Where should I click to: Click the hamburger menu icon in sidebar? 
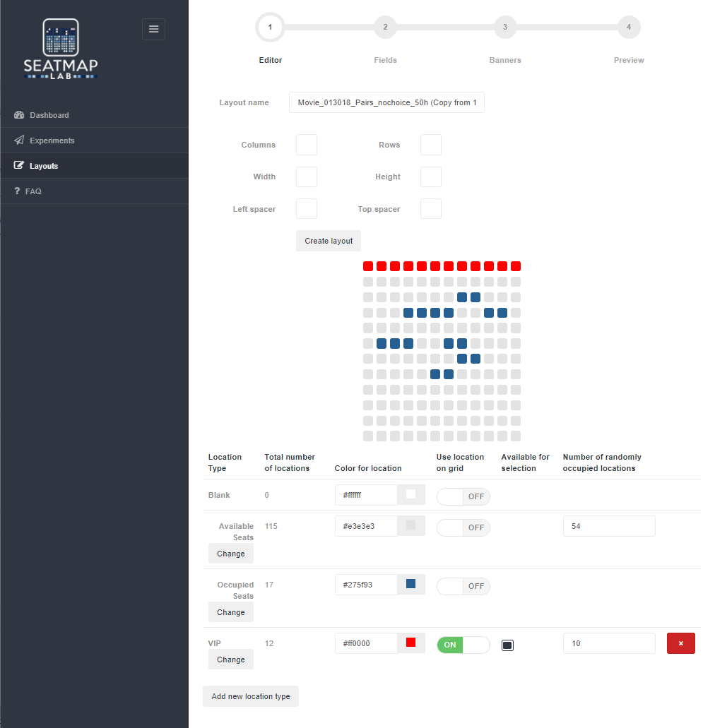pos(153,29)
